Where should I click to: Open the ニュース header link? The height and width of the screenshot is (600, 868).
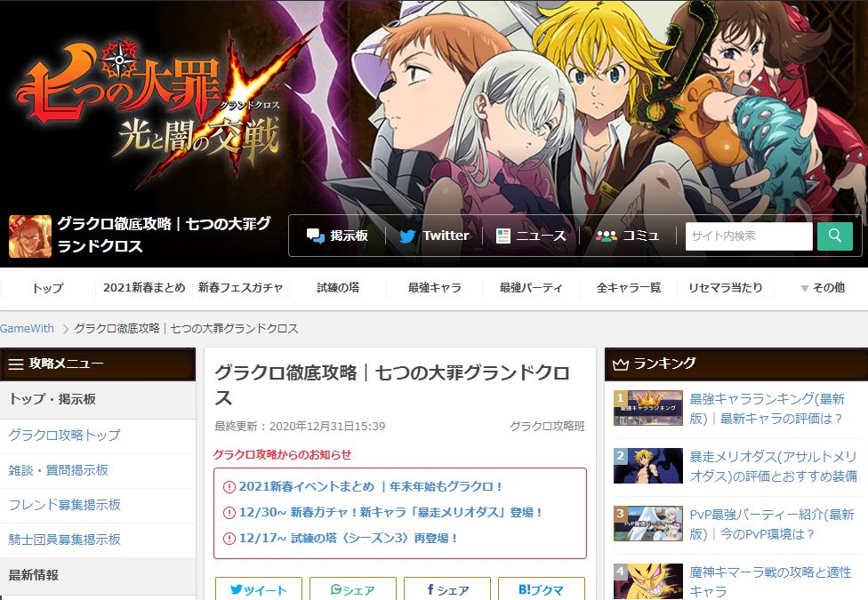click(x=532, y=236)
